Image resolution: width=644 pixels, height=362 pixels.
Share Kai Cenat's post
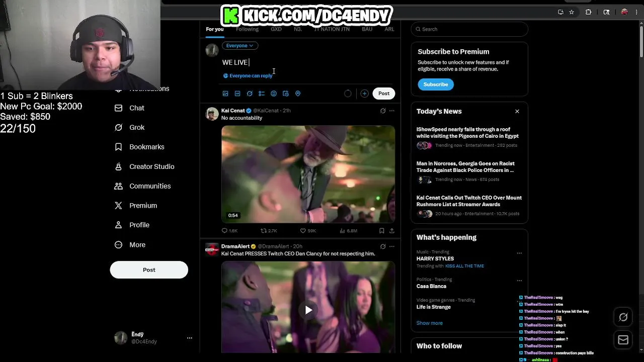[x=392, y=231]
